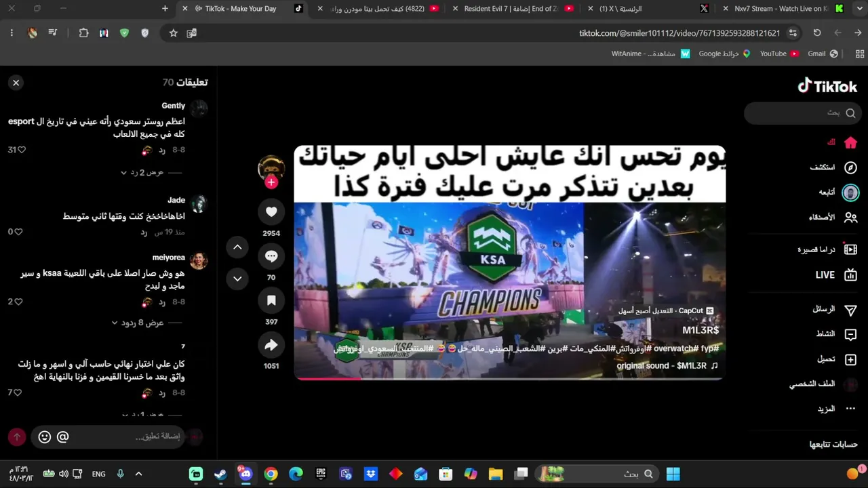Image resolution: width=868 pixels, height=488 pixels.
Task: Open the Explore page (استكشف)
Action: (x=833, y=167)
